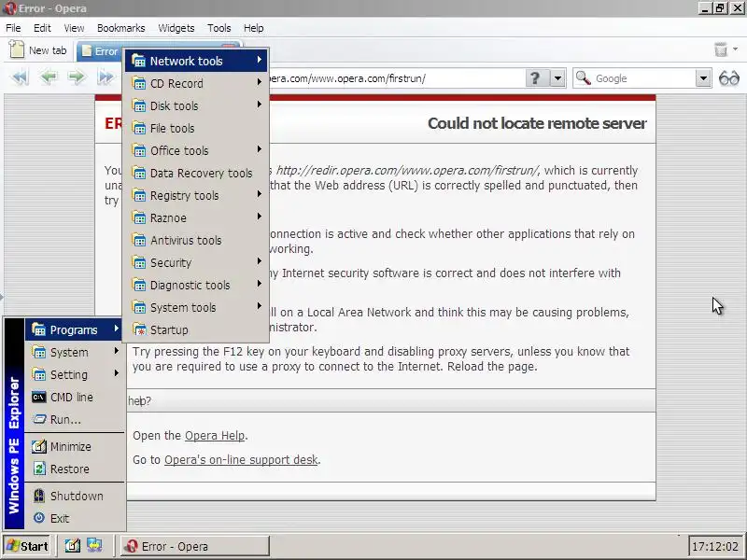This screenshot has width=747, height=560.
Task: Click the glasses view icon
Action: pyautogui.click(x=729, y=77)
